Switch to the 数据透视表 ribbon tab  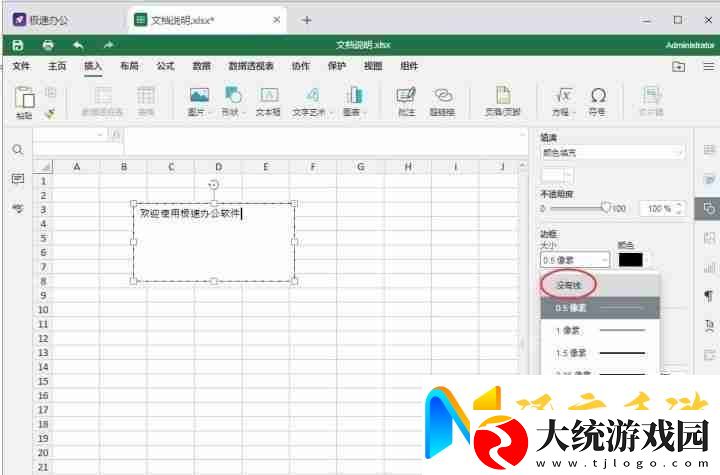pyautogui.click(x=251, y=66)
